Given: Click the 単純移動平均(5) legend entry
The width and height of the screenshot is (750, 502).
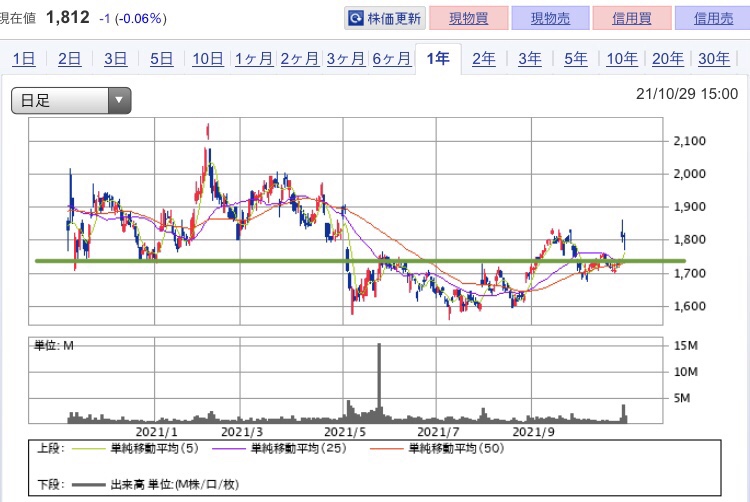Looking at the screenshot, I should pos(136,448).
